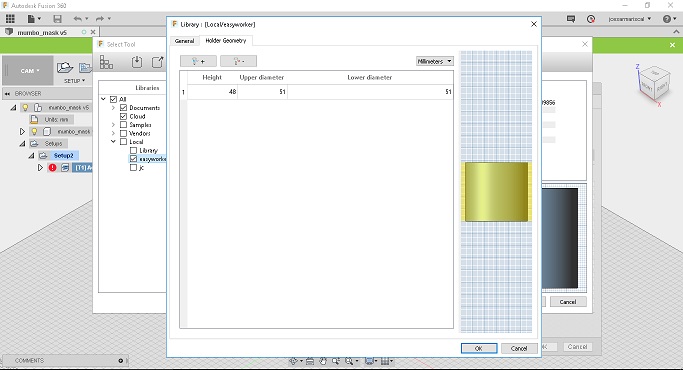
Task: Open the CAM workspace dropdown
Action: tap(30, 71)
